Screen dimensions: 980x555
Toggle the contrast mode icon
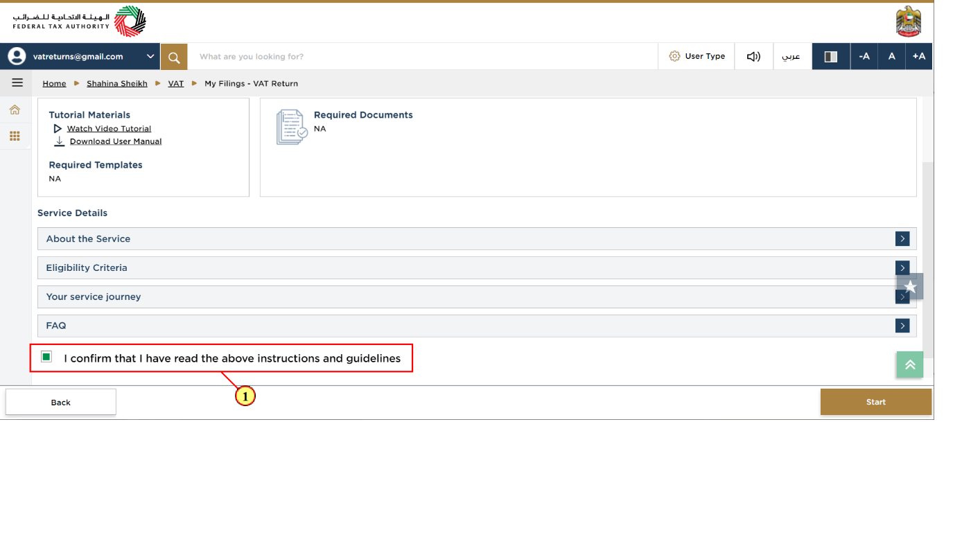coord(830,56)
